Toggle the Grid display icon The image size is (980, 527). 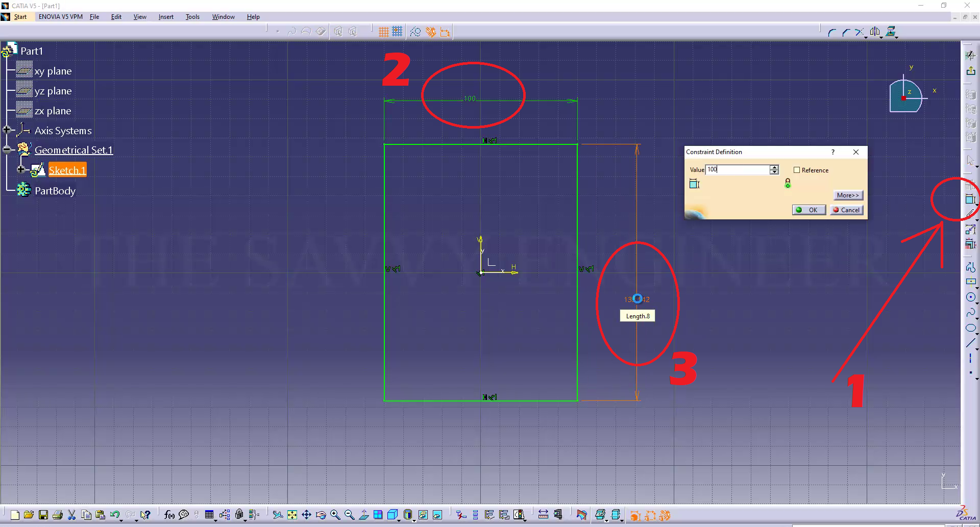384,32
